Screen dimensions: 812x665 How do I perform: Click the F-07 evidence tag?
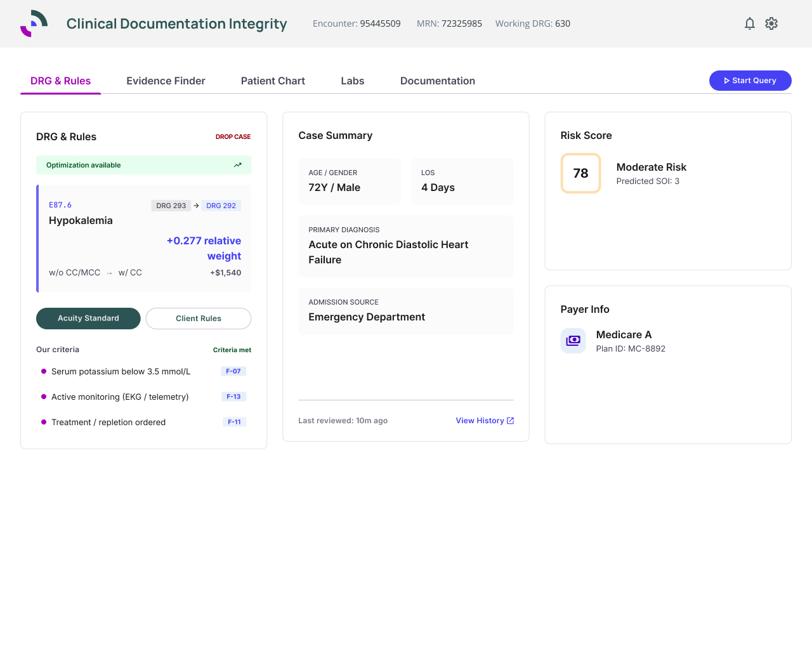coord(233,371)
